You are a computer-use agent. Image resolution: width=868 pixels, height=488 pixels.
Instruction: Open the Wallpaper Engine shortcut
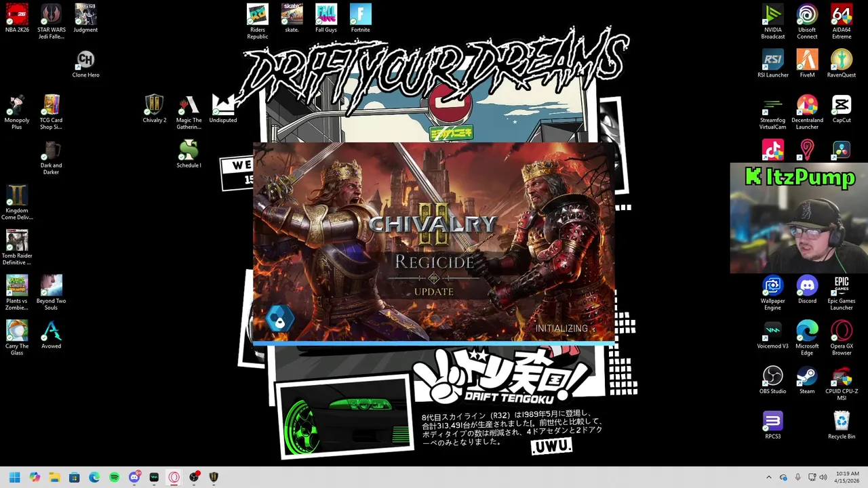(772, 293)
